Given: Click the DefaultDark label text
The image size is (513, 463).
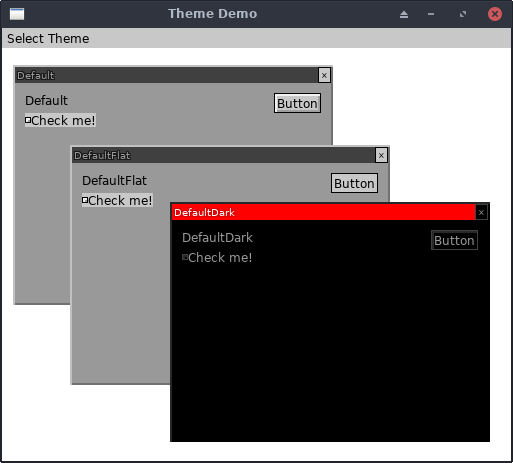Looking at the screenshot, I should click(x=217, y=238).
